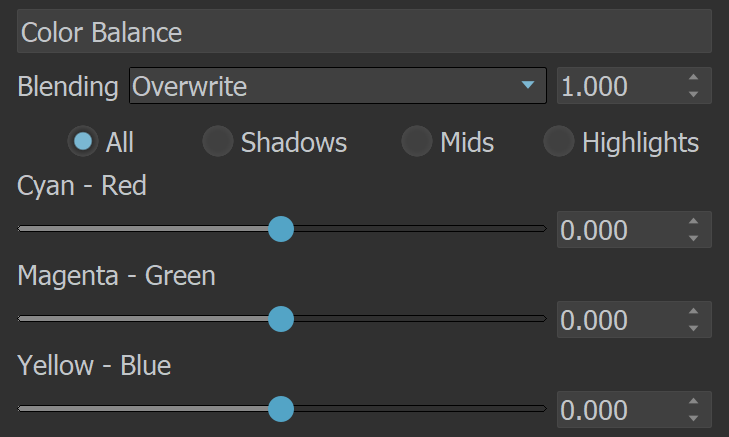Open the Blending mode Overwrite dropdown

(x=338, y=86)
